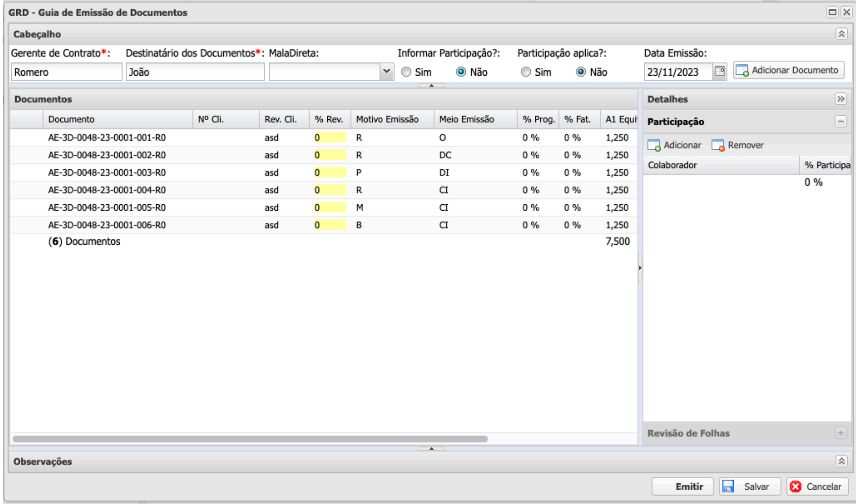Select Sim for Participação aplica
This screenshot has width=859, height=504.
(525, 72)
